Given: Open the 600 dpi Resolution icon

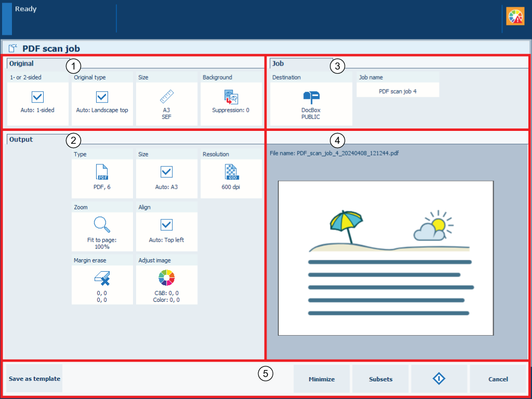Looking at the screenshot, I should coord(231,171).
